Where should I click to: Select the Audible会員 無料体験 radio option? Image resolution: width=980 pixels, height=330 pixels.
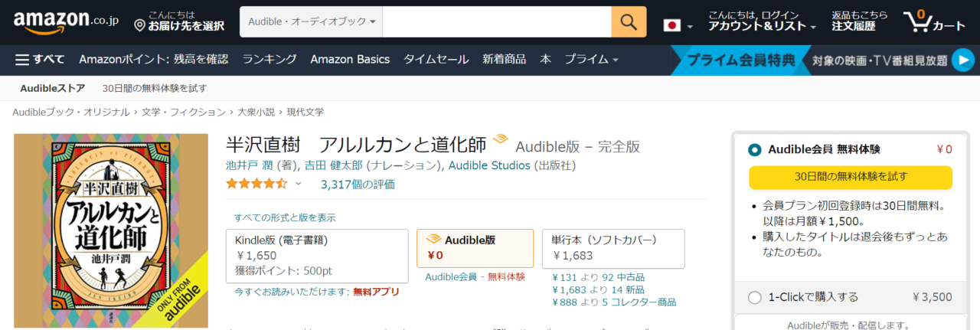pos(755,149)
